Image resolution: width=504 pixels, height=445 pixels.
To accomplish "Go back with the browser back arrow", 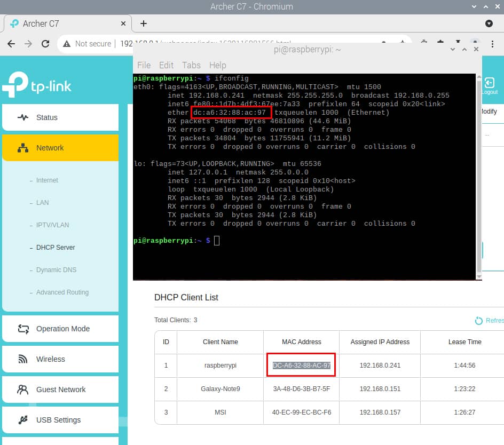I will [x=11, y=44].
